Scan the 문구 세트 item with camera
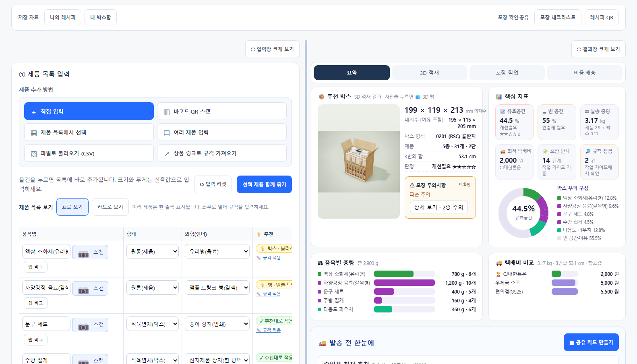The image size is (637, 364). [x=90, y=324]
